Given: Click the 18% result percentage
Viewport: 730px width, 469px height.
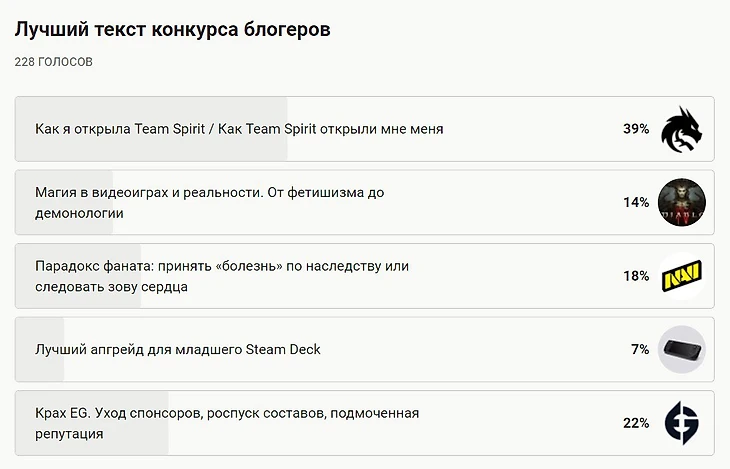Looking at the screenshot, I should [x=636, y=276].
